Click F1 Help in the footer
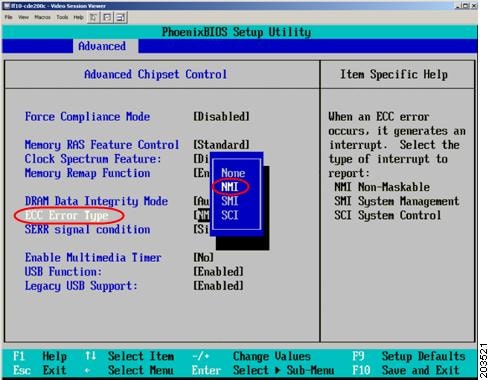 [40, 356]
